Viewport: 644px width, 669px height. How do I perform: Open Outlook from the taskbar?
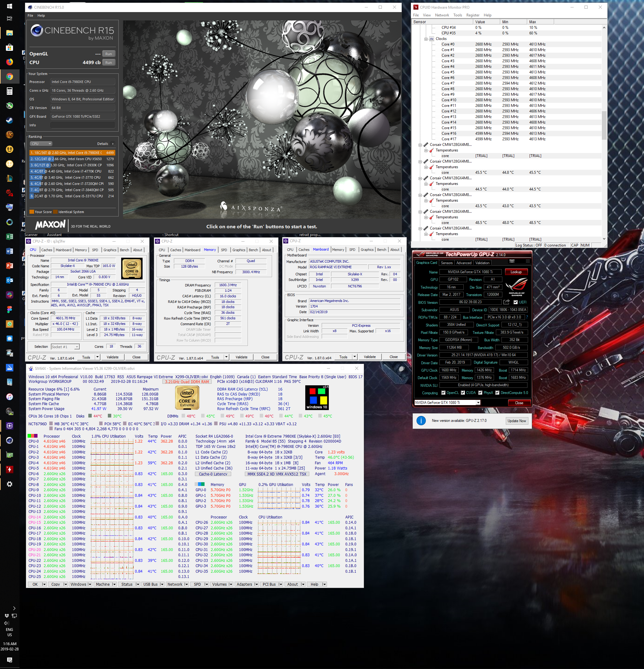[10, 280]
